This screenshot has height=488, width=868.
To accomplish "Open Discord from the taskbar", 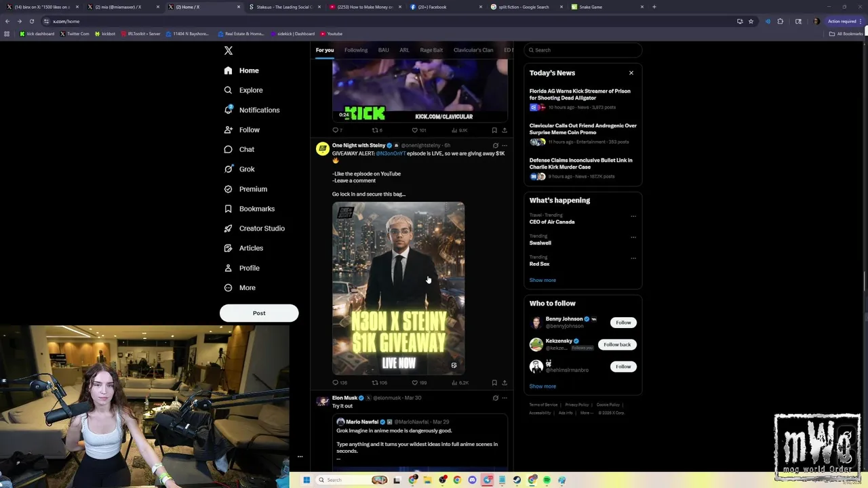I will point(472,480).
